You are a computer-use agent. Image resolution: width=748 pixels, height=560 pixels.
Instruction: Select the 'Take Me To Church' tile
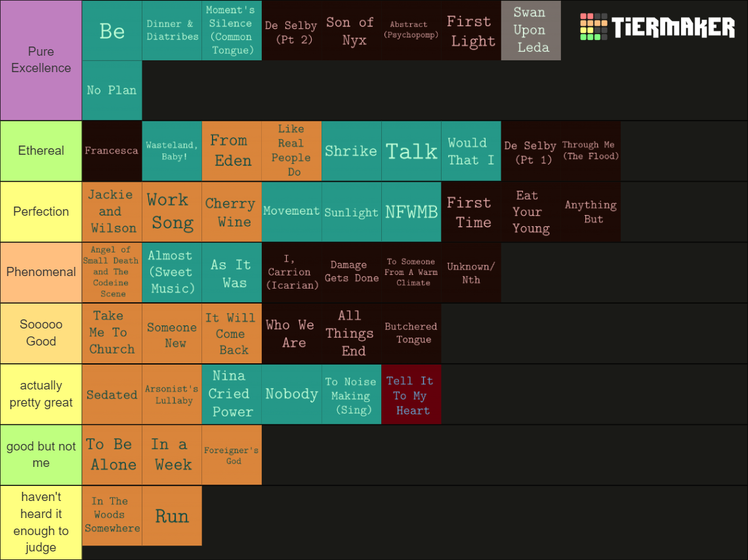112,333
